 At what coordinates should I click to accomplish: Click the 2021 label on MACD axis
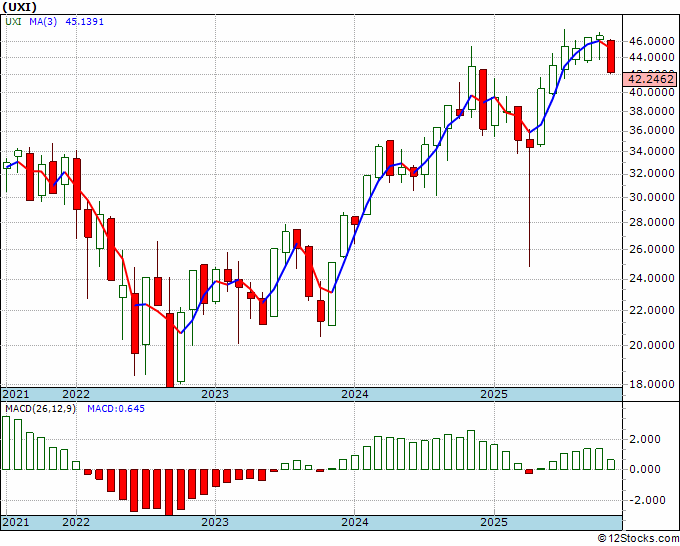[x=16, y=522]
